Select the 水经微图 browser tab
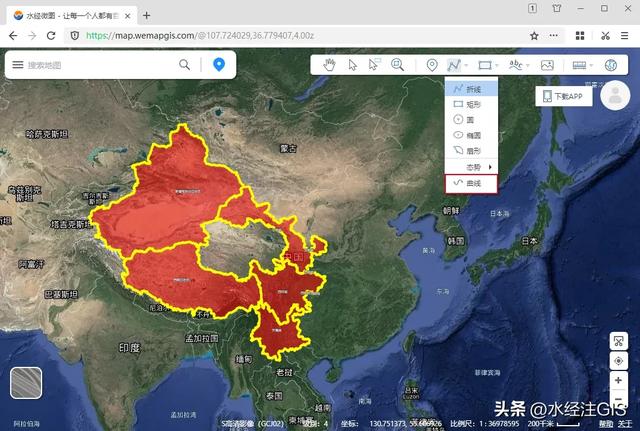Viewport: 640px width, 431px height. 72,16
